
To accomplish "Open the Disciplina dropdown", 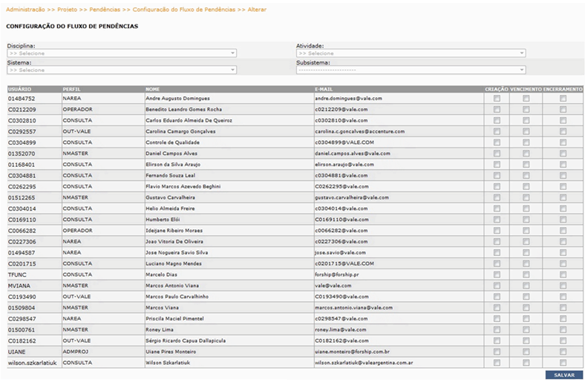I will click(122, 53).
